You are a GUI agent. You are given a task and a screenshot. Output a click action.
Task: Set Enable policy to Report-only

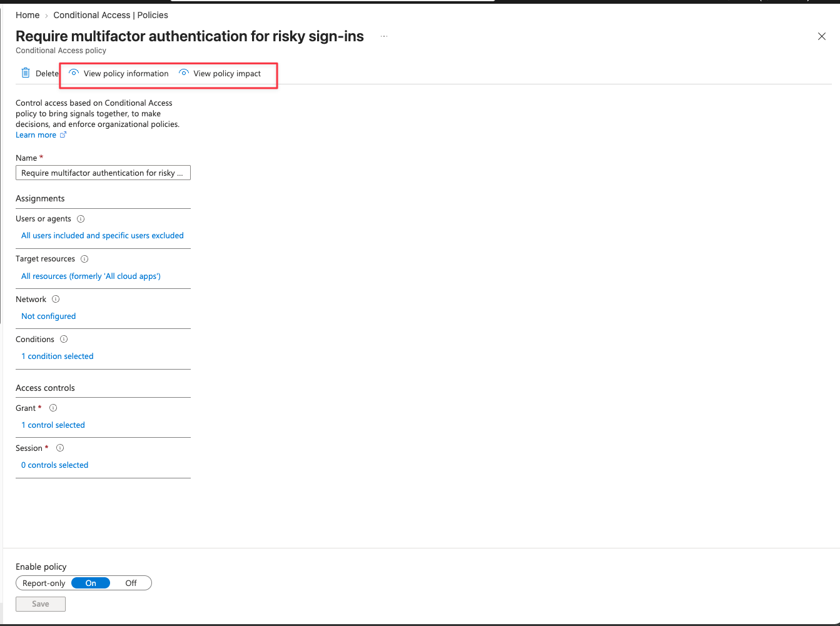point(44,583)
